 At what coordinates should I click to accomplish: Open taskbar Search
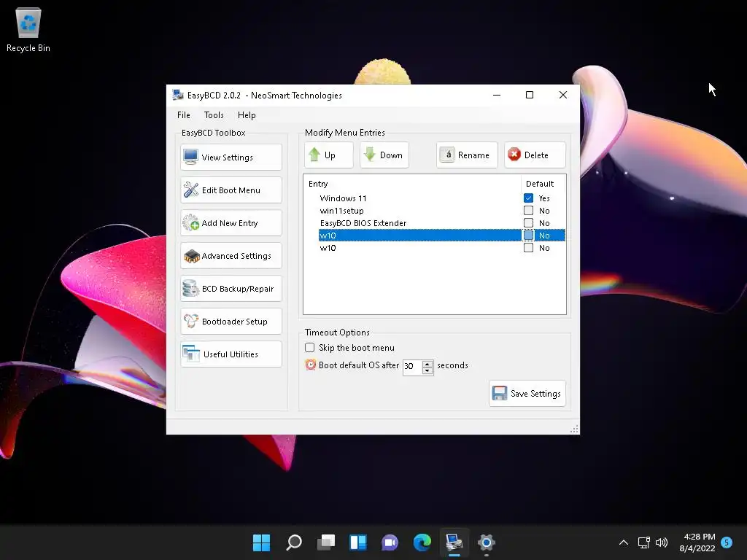tap(293, 542)
